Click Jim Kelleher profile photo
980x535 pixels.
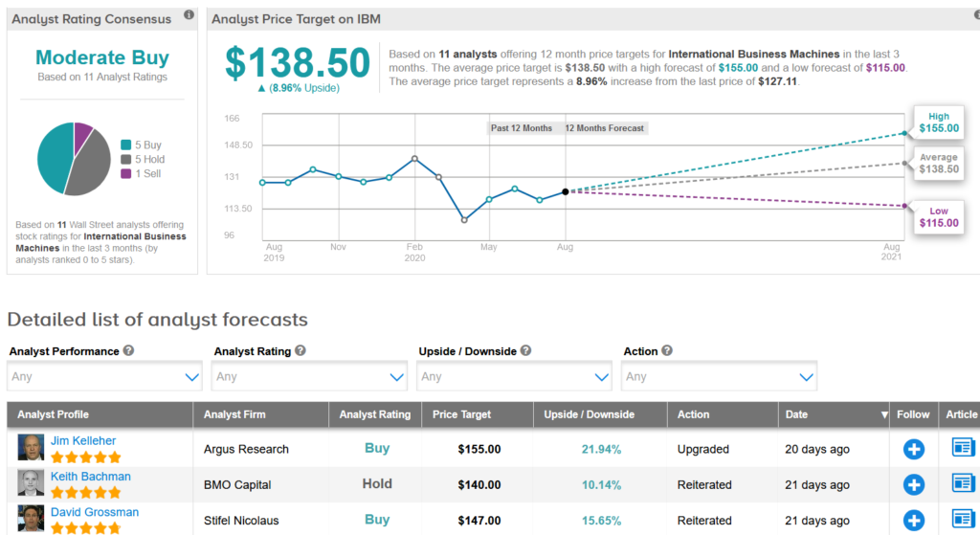[x=31, y=448]
